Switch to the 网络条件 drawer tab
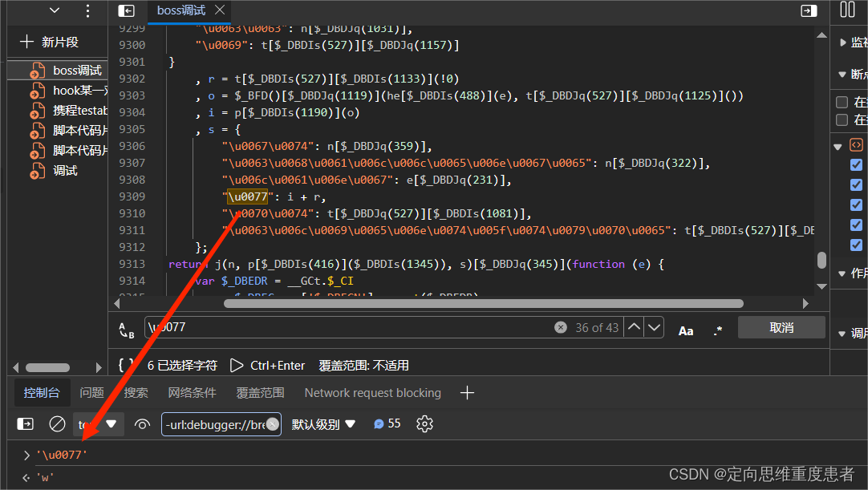The width and height of the screenshot is (868, 490). pos(192,392)
